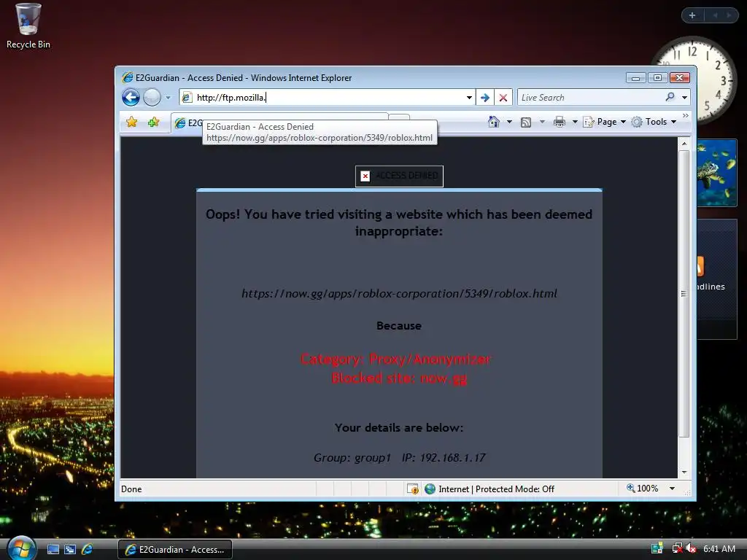The height and width of the screenshot is (560, 747).
Task: Click the first system tray icon
Action: (657, 548)
